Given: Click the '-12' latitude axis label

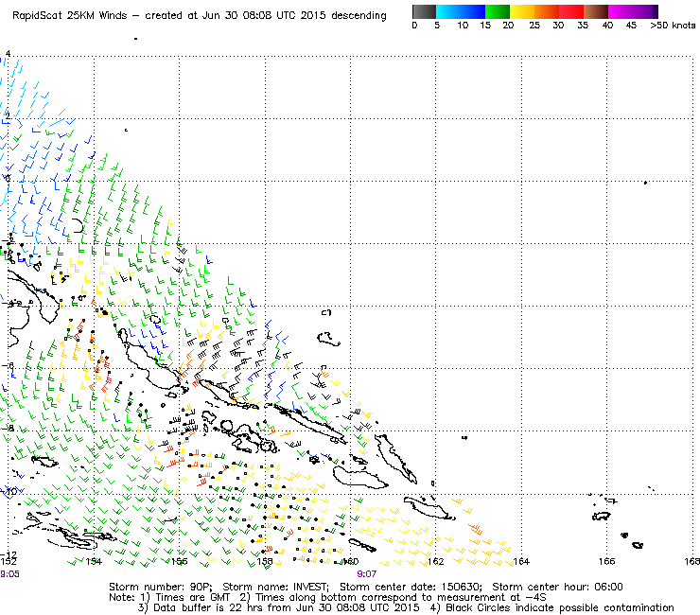Looking at the screenshot, I should pyautogui.click(x=9, y=554).
